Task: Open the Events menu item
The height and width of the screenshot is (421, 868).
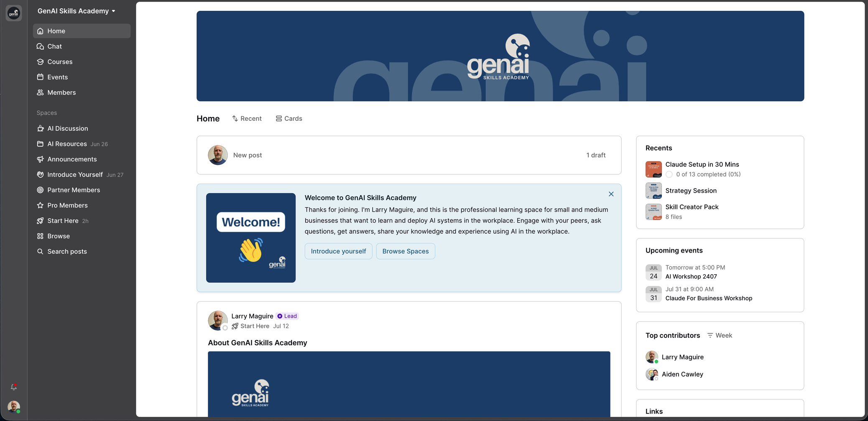Action: pyautogui.click(x=82, y=77)
